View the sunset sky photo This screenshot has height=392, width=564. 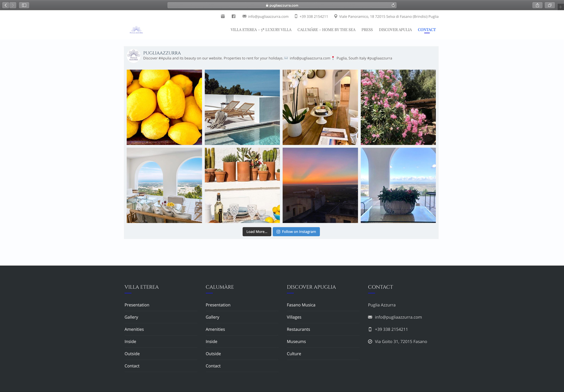tap(320, 185)
